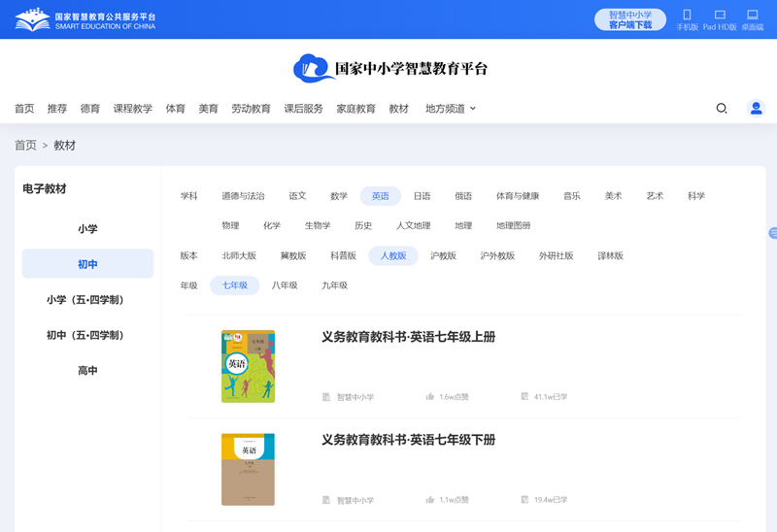Open the 推荐 navigation item
The image size is (777, 532).
click(57, 109)
